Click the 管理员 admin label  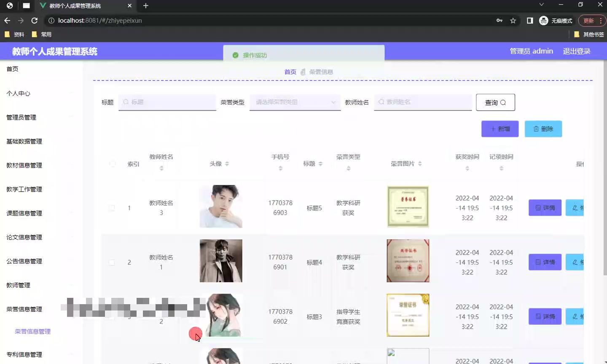531,51
